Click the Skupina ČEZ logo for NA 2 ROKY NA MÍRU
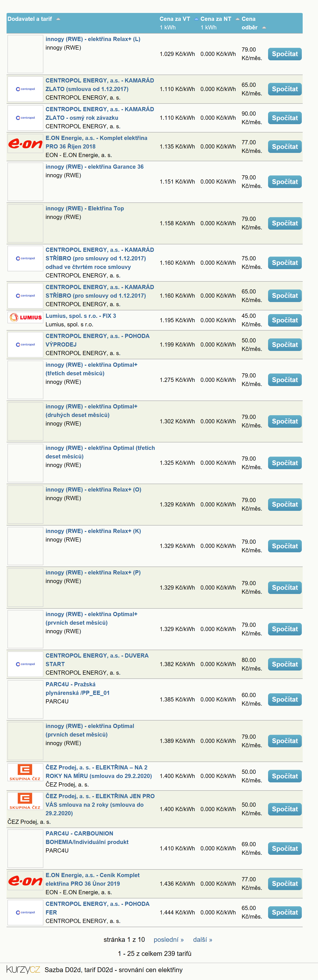318x980 pixels. (25, 773)
